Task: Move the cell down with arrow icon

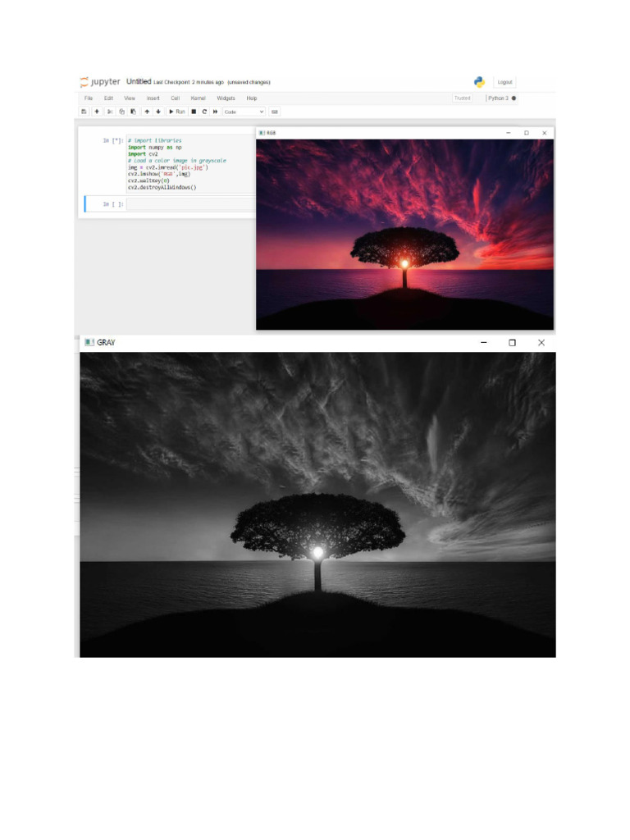Action: point(158,112)
